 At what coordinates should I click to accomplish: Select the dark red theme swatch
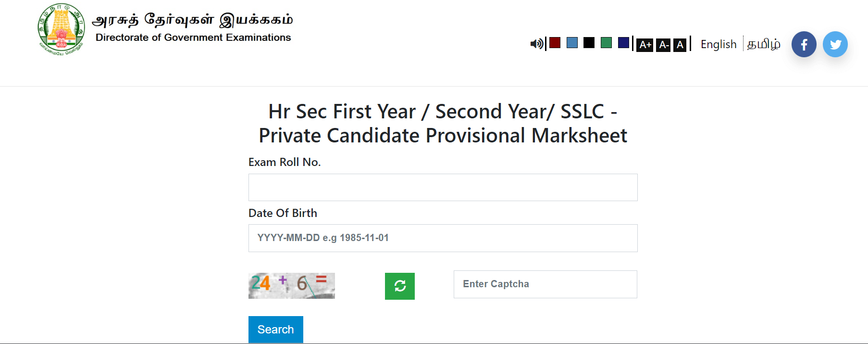555,42
